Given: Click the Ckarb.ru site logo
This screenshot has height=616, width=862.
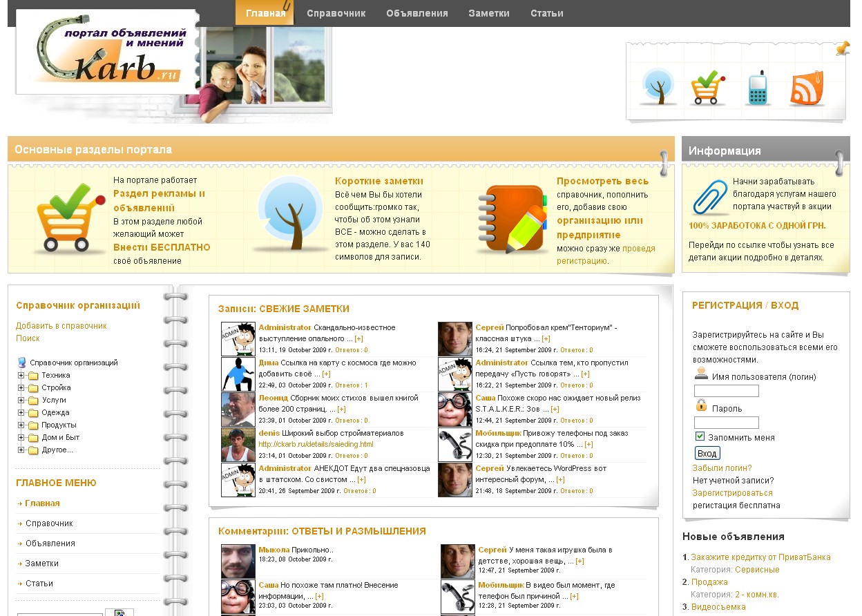Looking at the screenshot, I should [x=107, y=52].
